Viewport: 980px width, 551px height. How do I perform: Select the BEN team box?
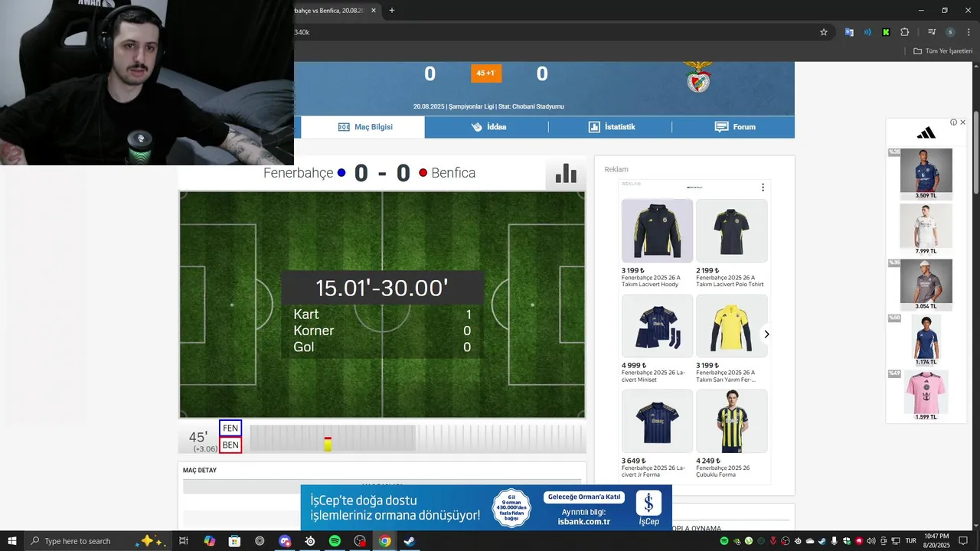(x=230, y=445)
